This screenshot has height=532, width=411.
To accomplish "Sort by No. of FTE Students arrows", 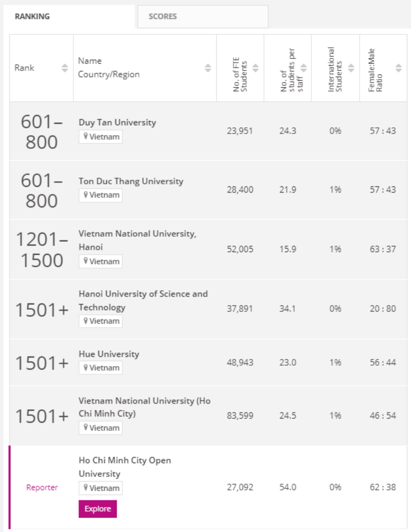I will pos(255,68).
